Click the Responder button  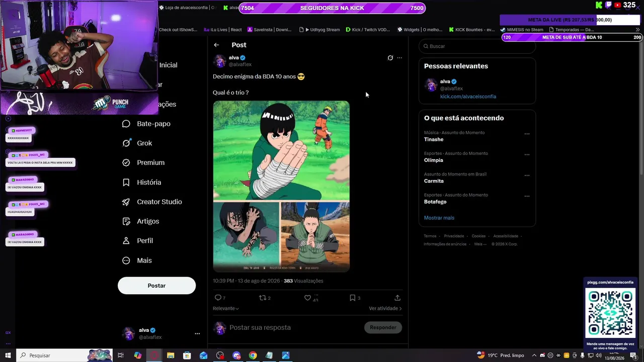(x=383, y=327)
